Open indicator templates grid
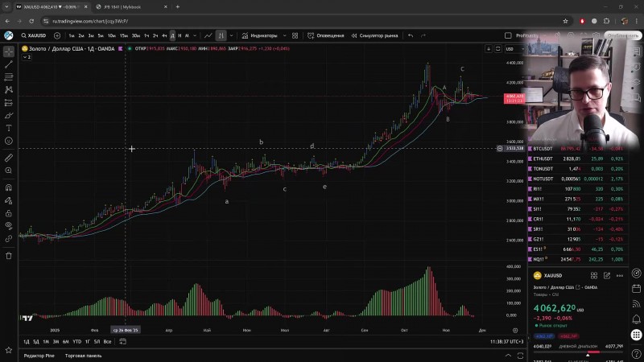 pos(295,35)
